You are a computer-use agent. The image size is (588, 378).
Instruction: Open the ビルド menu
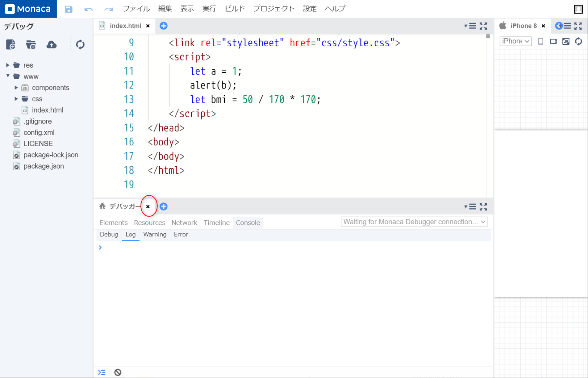pyautogui.click(x=234, y=8)
